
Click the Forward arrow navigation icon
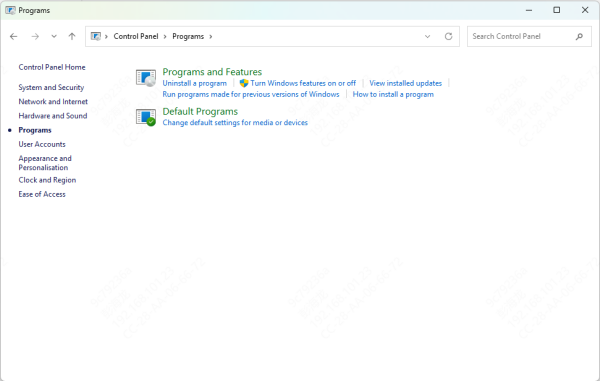[x=35, y=36]
